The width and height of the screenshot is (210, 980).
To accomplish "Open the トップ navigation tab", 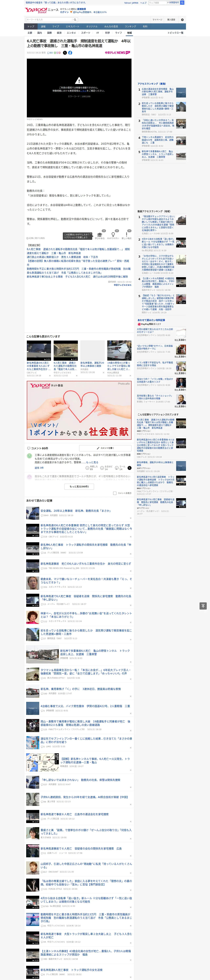I will pyautogui.click(x=31, y=27).
